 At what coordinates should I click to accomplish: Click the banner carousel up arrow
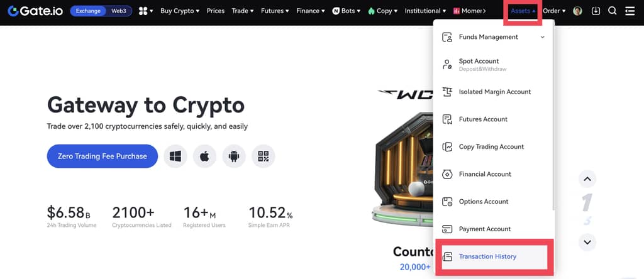587,179
